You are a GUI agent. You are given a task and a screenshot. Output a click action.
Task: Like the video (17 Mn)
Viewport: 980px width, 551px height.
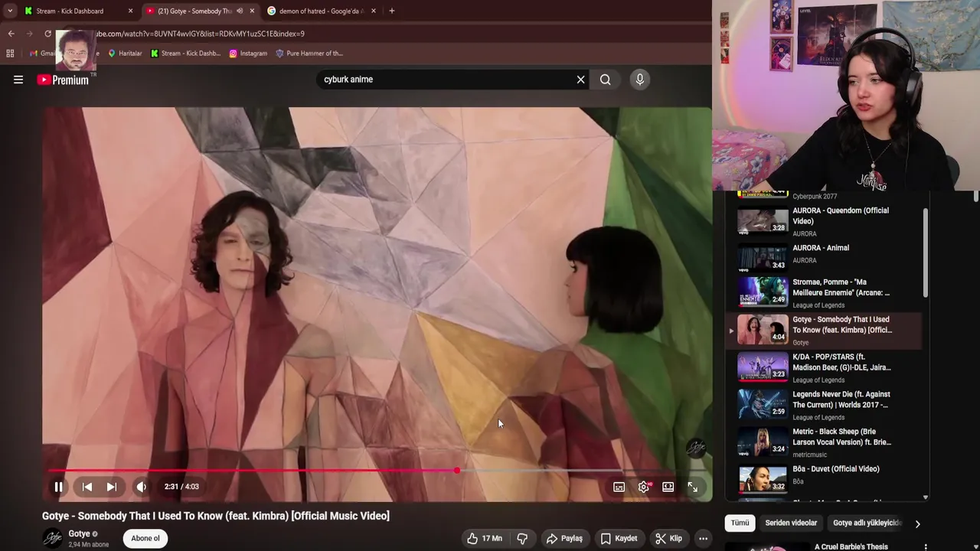point(485,539)
